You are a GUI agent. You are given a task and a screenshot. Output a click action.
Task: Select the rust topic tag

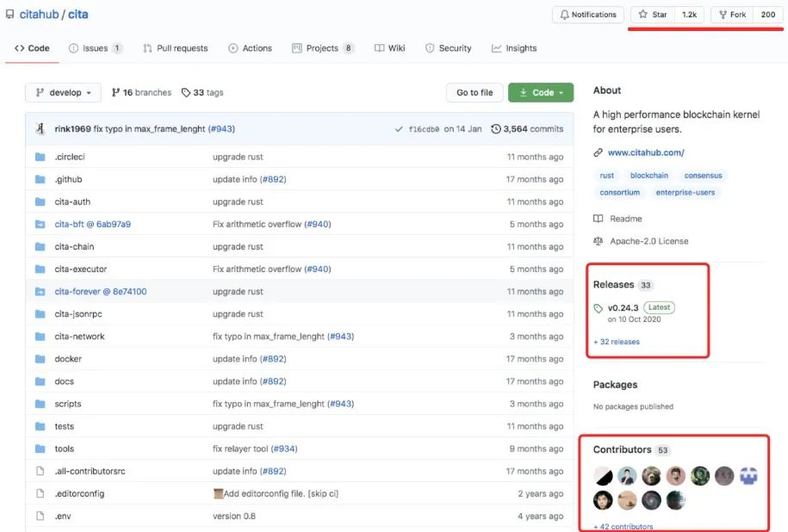coord(606,176)
